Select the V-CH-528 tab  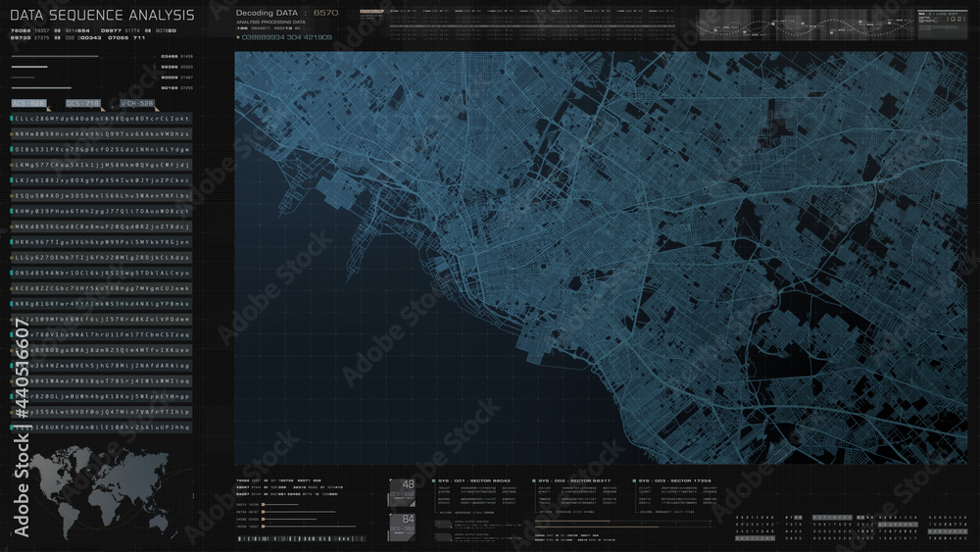tap(137, 103)
